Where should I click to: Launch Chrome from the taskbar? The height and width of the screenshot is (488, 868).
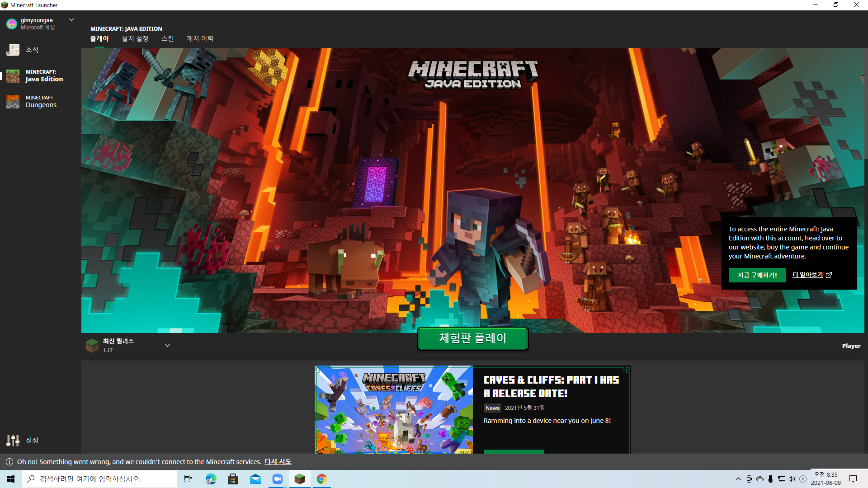(321, 479)
